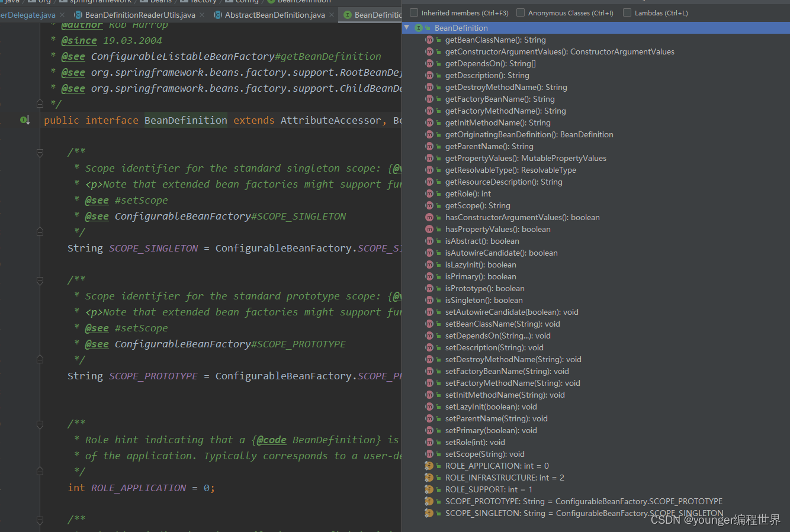This screenshot has width=790, height=532.
Task: Click method icon next to hasConstructorArgumentValues()
Action: [x=429, y=217]
